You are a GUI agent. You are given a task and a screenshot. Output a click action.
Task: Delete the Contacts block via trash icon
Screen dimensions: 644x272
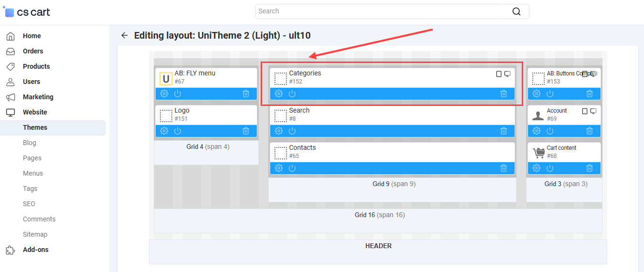[x=504, y=168]
